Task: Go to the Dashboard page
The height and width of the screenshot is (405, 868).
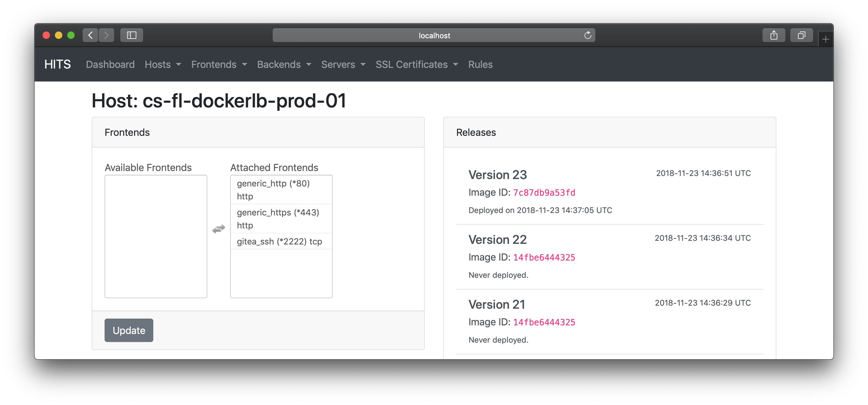Action: [x=110, y=65]
